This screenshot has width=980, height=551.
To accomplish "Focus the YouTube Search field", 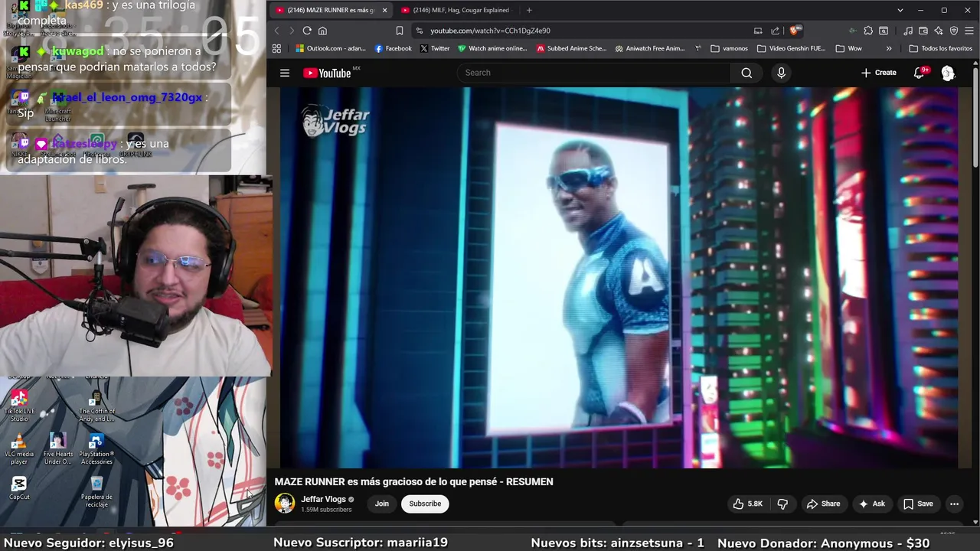I will pyautogui.click(x=593, y=73).
